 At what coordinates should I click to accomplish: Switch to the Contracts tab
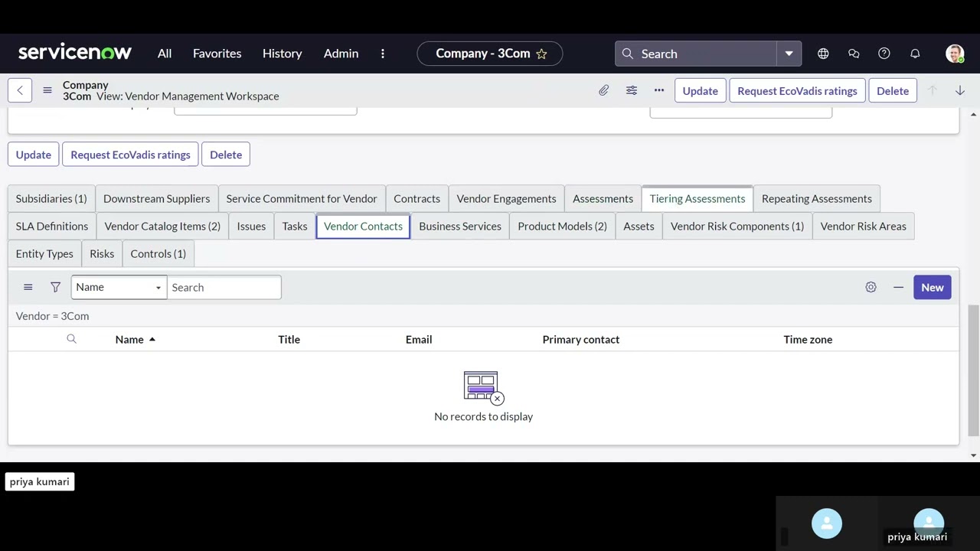417,198
